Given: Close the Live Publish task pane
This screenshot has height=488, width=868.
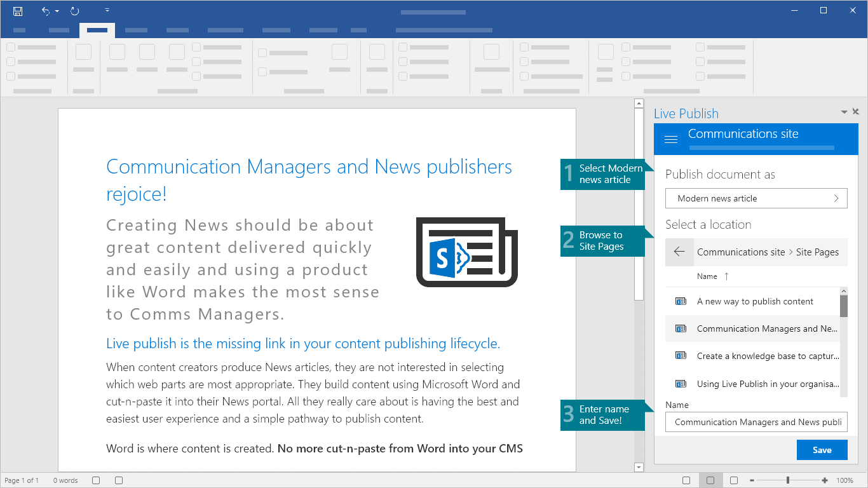Looking at the screenshot, I should pyautogui.click(x=855, y=112).
